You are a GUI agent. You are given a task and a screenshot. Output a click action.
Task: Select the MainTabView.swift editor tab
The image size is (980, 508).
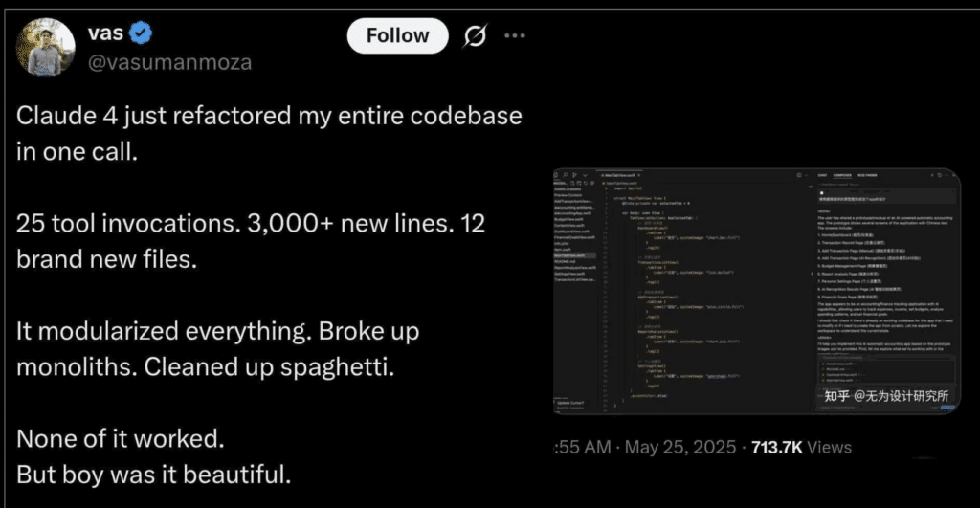[x=619, y=176]
